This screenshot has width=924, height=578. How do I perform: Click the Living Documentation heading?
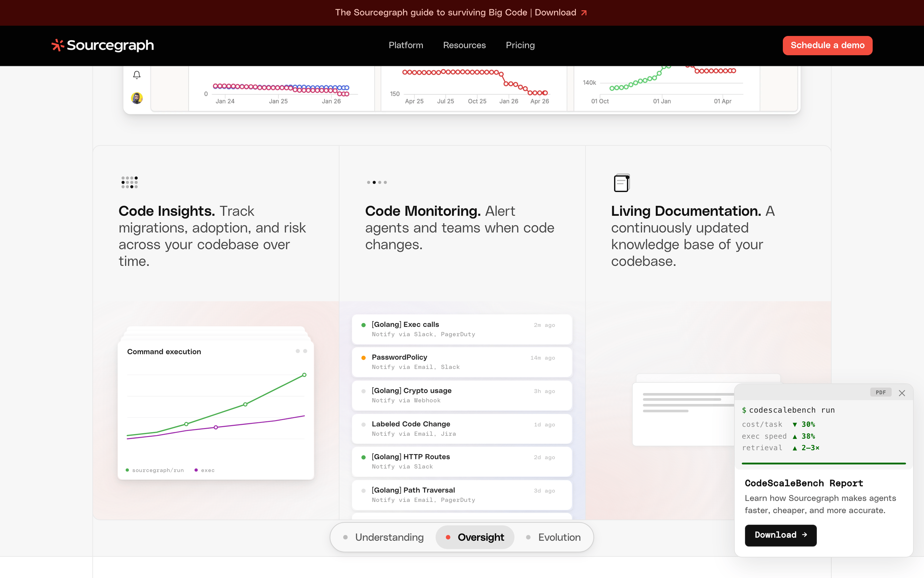686,211
